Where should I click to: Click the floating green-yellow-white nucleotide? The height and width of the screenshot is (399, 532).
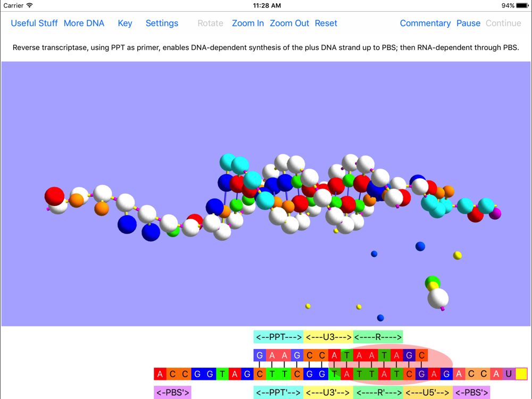pos(436,293)
